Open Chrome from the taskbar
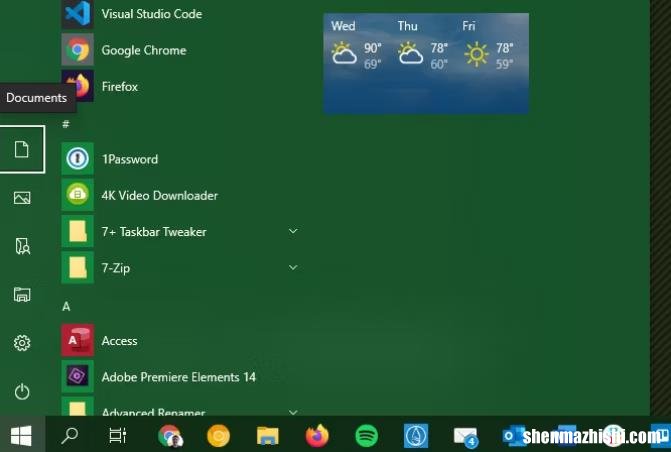This screenshot has width=671, height=452. pyautogui.click(x=170, y=436)
